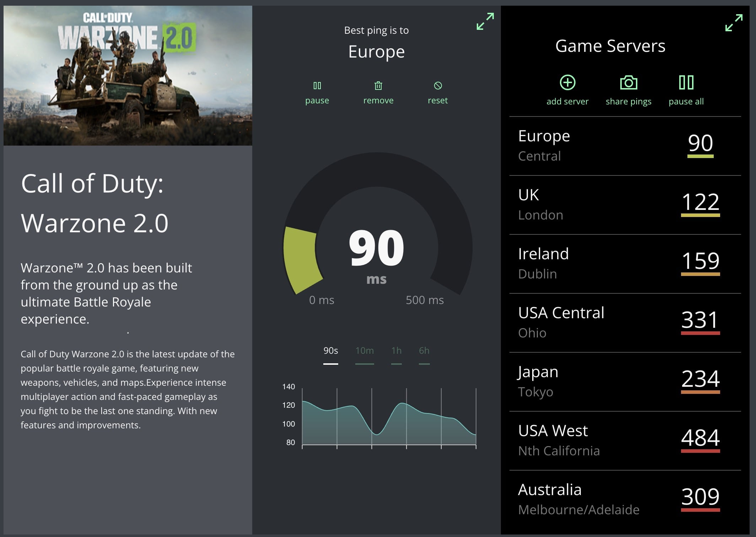Click the 0 ms gauge label
756x537 pixels.
pos(322,300)
